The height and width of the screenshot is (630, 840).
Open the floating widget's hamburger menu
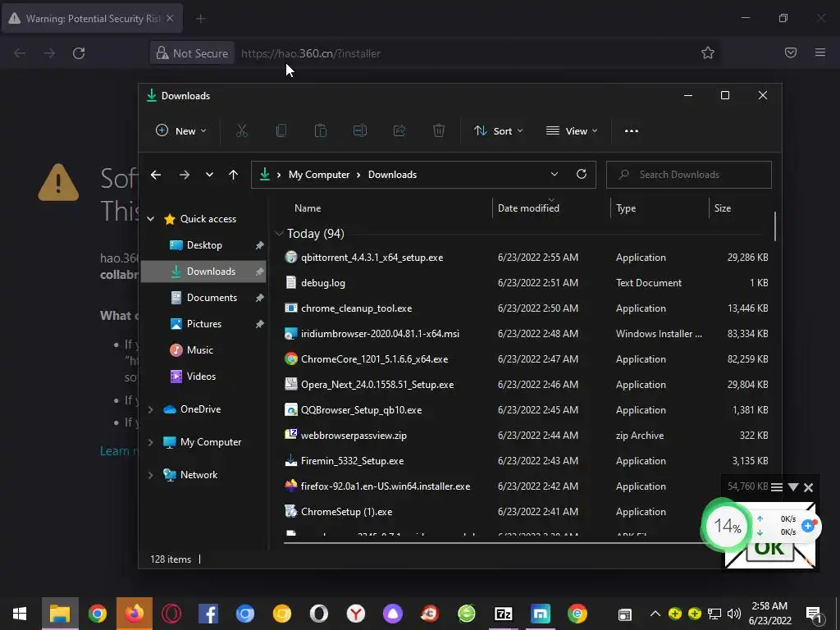tap(777, 487)
